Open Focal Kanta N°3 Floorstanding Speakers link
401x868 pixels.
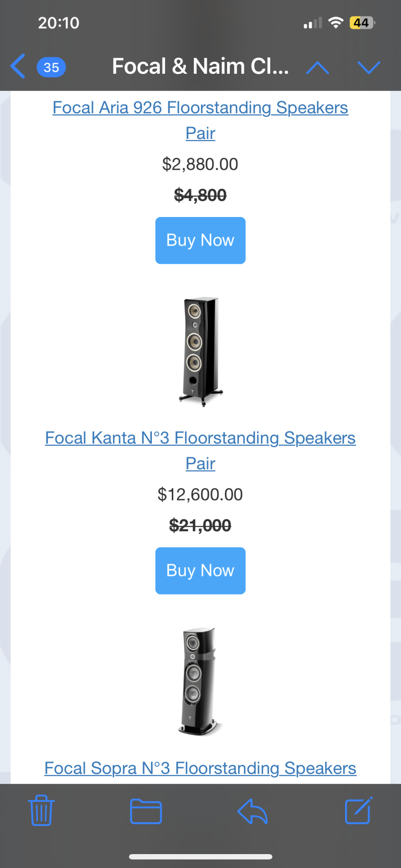click(x=200, y=450)
